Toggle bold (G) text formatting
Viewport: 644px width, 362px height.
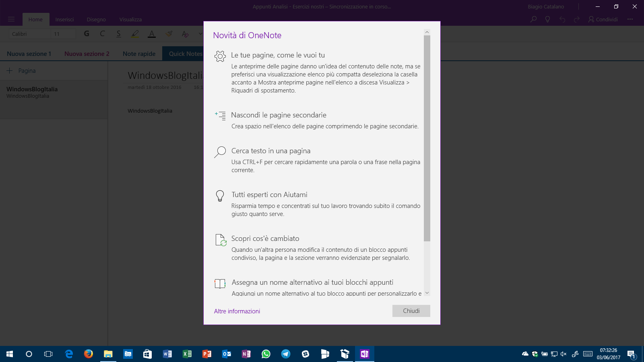pos(87,34)
